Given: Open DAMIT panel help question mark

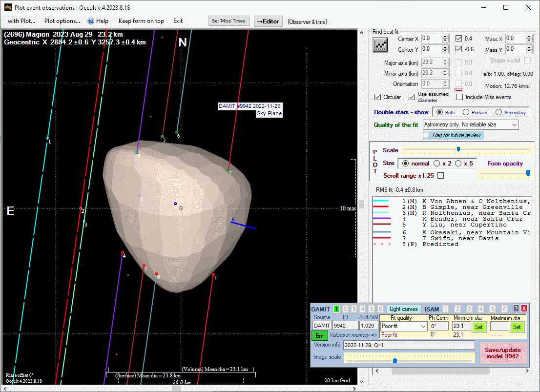Looking at the screenshot, I should 516,309.
